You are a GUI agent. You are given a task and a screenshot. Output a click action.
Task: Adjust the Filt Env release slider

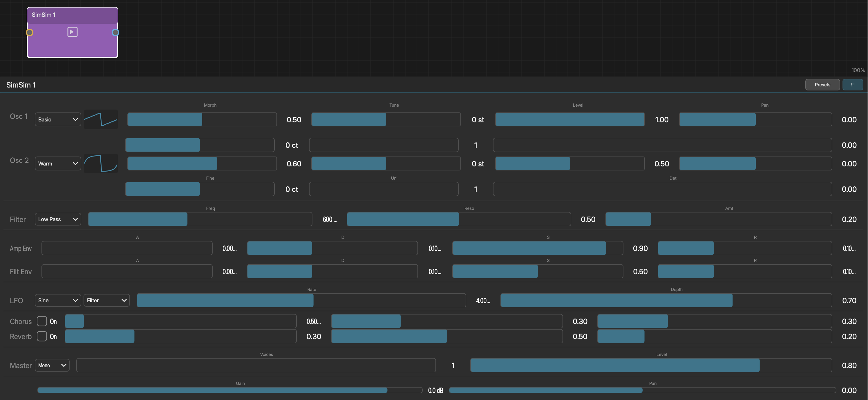tap(745, 271)
